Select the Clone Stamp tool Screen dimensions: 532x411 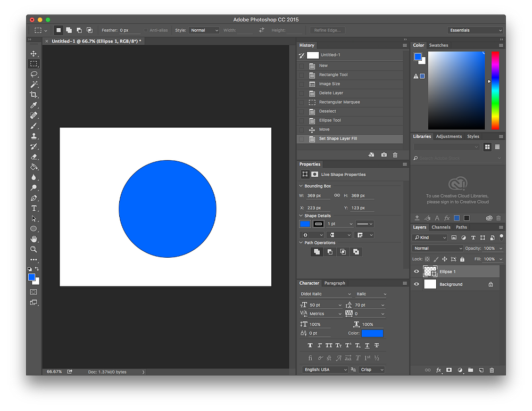34,136
